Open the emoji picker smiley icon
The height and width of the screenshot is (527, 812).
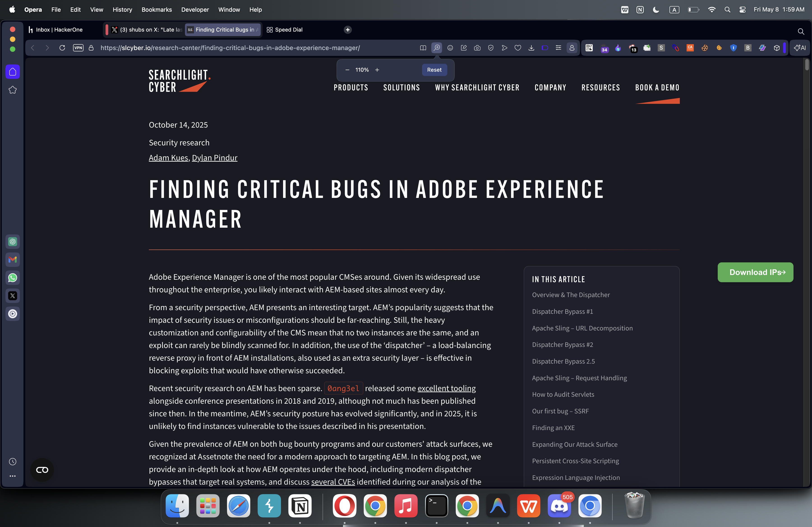pyautogui.click(x=450, y=48)
